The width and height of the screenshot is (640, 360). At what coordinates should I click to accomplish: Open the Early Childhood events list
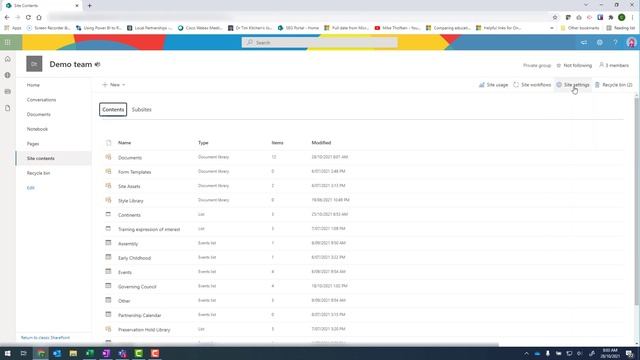point(134,258)
